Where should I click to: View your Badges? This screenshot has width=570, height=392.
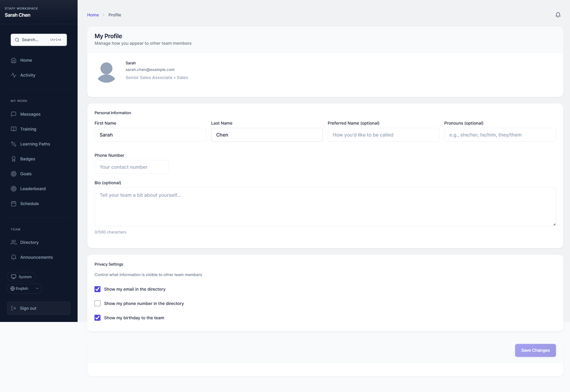coord(27,159)
